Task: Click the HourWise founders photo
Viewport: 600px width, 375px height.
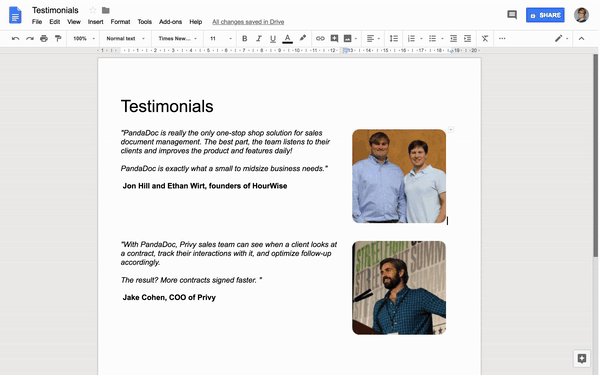Action: tap(399, 176)
